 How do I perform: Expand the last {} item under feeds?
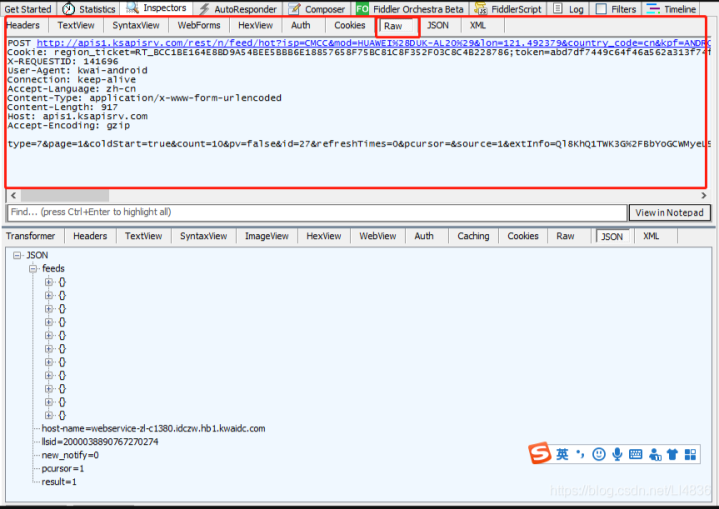[49, 415]
